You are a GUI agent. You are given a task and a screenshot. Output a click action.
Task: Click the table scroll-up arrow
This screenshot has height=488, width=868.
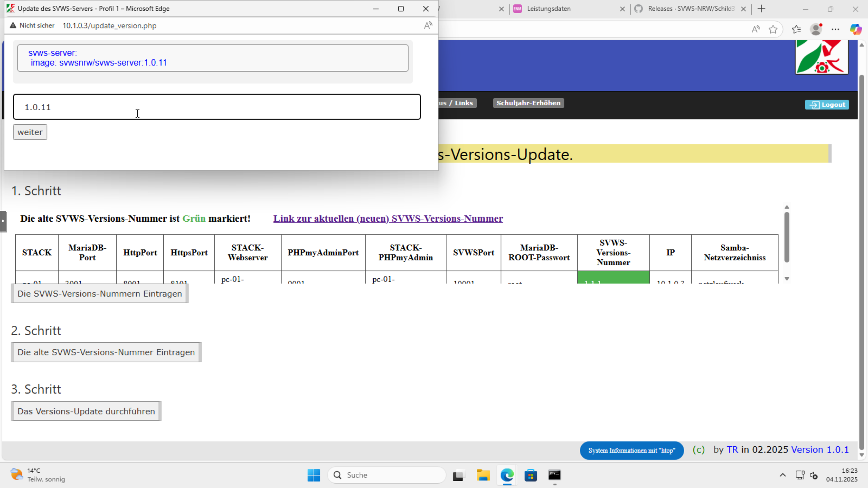point(787,207)
